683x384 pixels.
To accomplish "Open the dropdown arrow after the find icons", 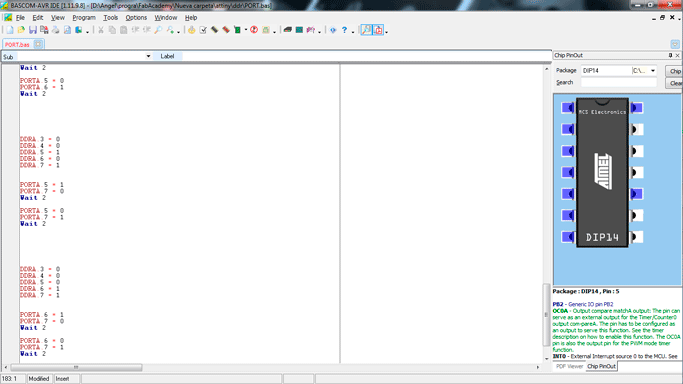I will [x=179, y=31].
